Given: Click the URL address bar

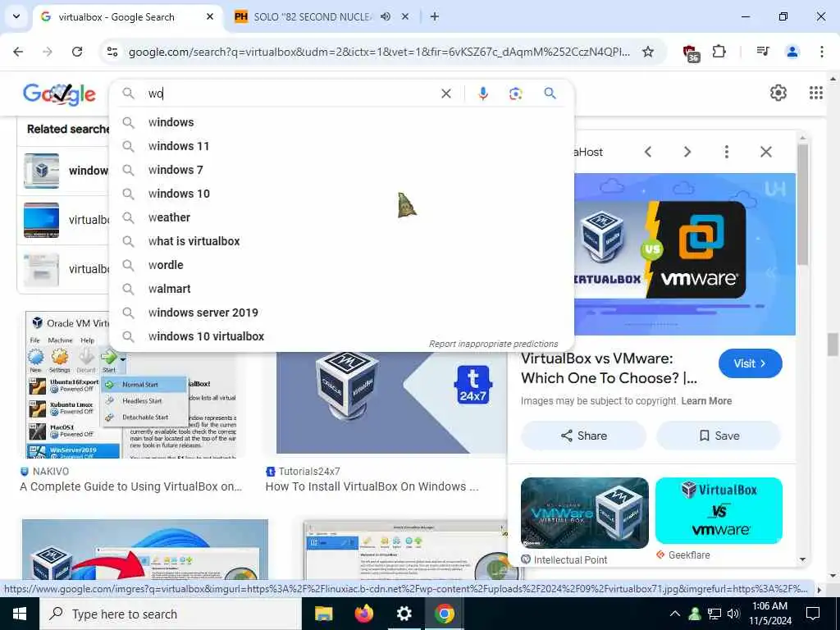Looking at the screenshot, I should click(379, 52).
